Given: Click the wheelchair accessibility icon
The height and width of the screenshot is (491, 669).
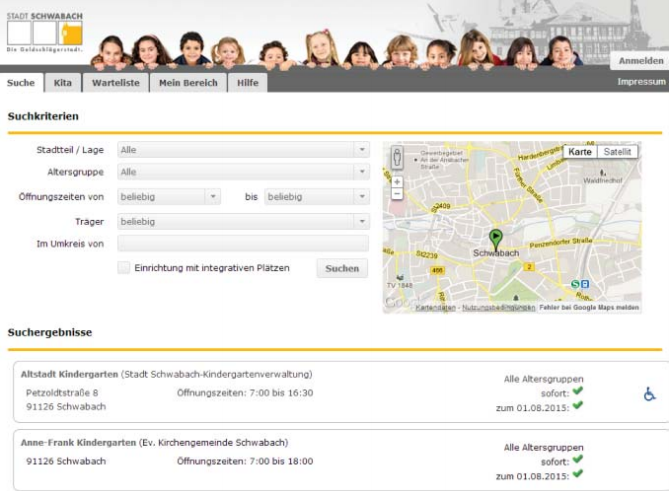Looking at the screenshot, I should [x=649, y=394].
